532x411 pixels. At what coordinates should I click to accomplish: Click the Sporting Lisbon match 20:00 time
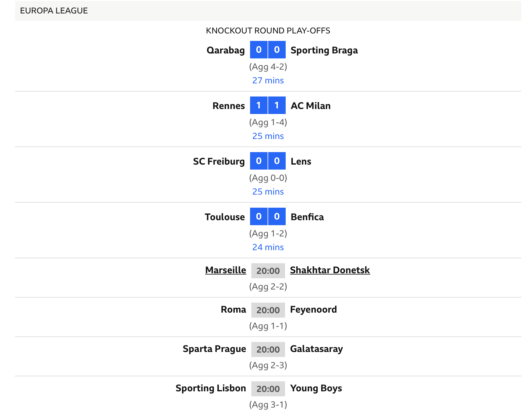coord(268,389)
